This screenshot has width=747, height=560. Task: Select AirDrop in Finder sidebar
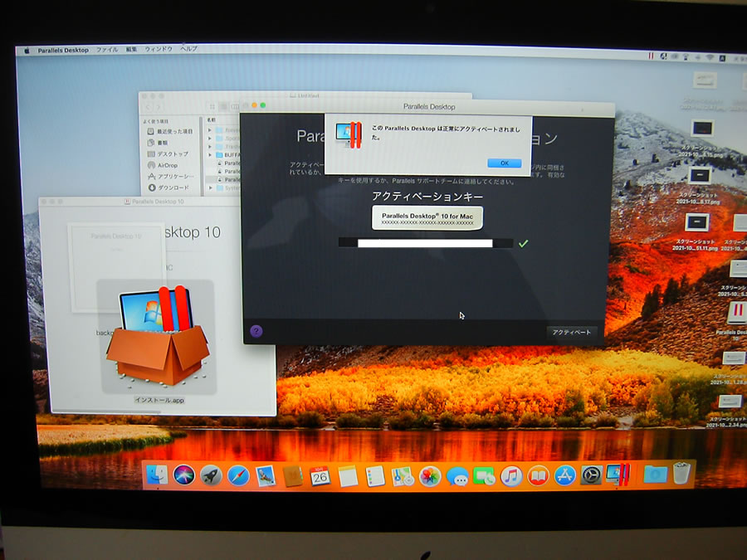pos(163,165)
